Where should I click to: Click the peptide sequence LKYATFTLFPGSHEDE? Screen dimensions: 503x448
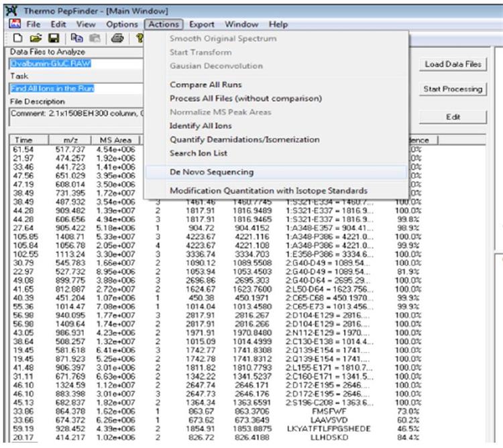[x=329, y=429]
